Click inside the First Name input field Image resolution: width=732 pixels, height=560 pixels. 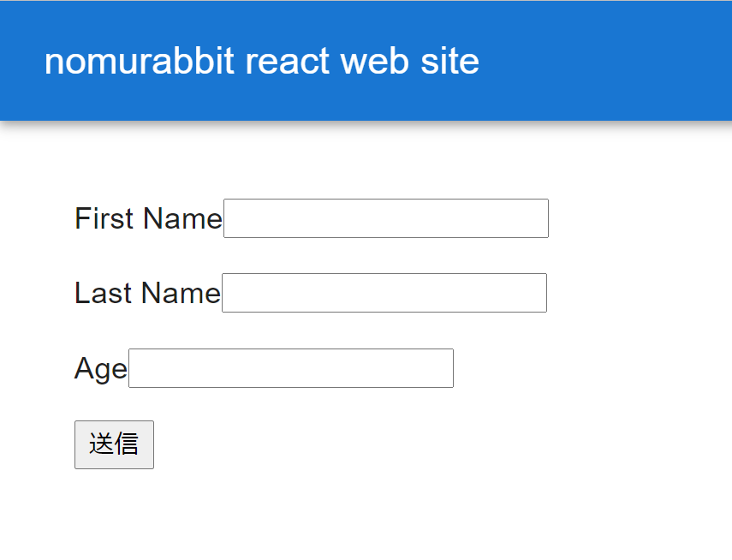[x=385, y=218]
